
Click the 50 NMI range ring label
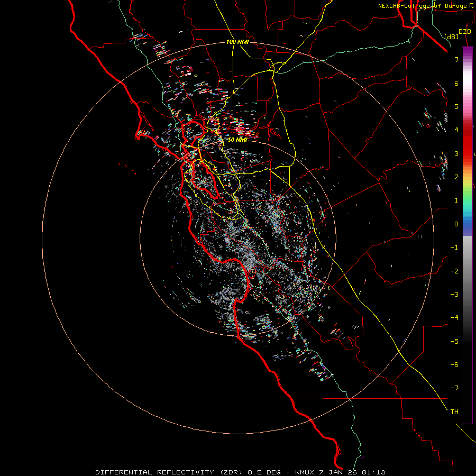[237, 140]
